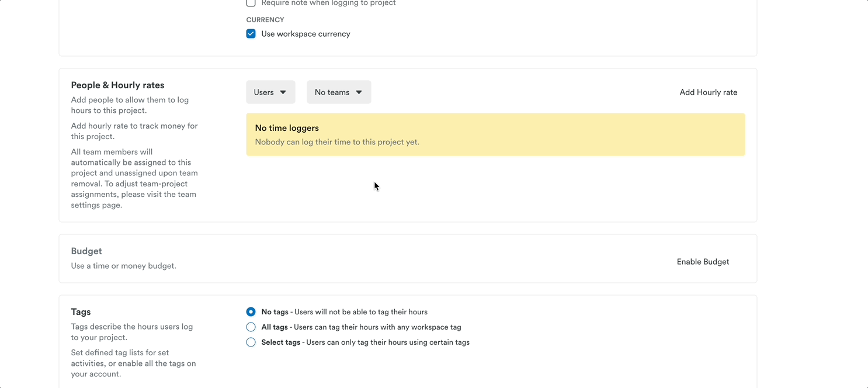Image resolution: width=868 pixels, height=388 pixels.
Task: Open the "No teams" dropdown
Action: pyautogui.click(x=339, y=92)
